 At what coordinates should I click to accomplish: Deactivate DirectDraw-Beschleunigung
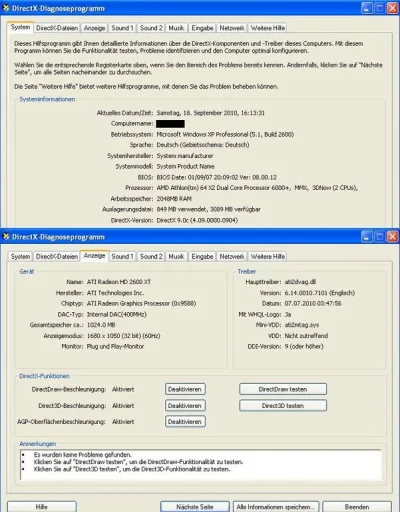[x=185, y=389]
